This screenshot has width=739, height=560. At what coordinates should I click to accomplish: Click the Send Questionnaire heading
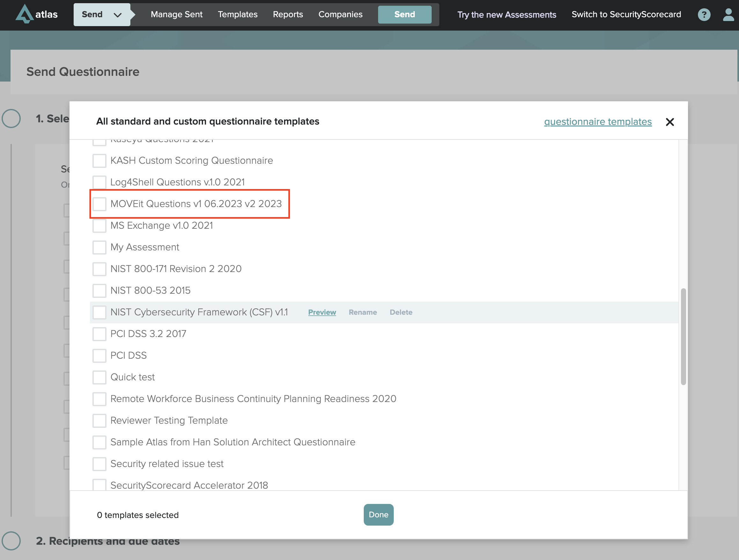(83, 72)
